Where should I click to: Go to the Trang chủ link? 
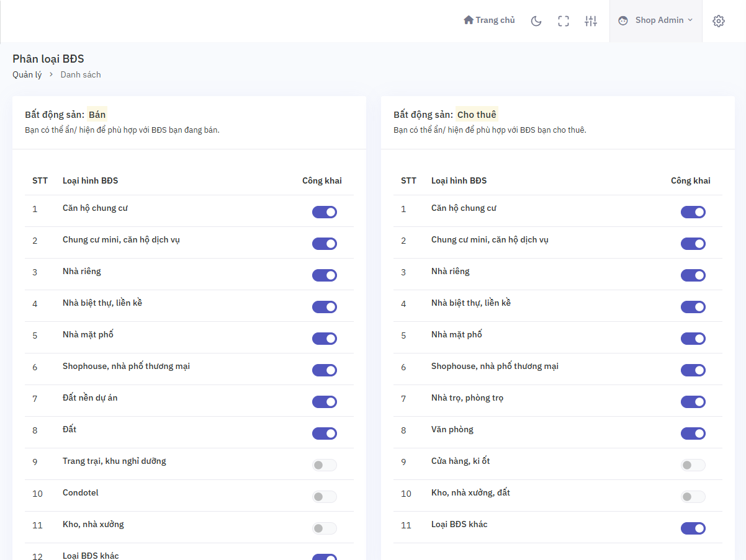tap(495, 20)
